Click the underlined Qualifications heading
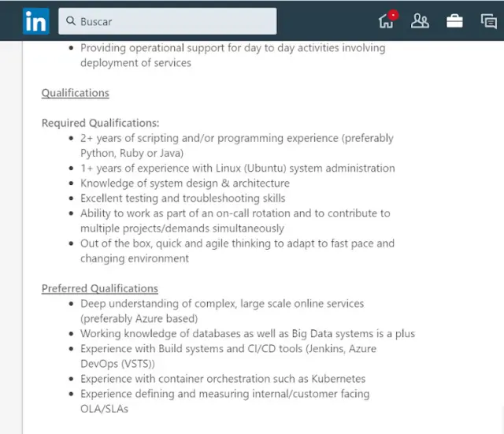This screenshot has width=504, height=434. (x=75, y=93)
